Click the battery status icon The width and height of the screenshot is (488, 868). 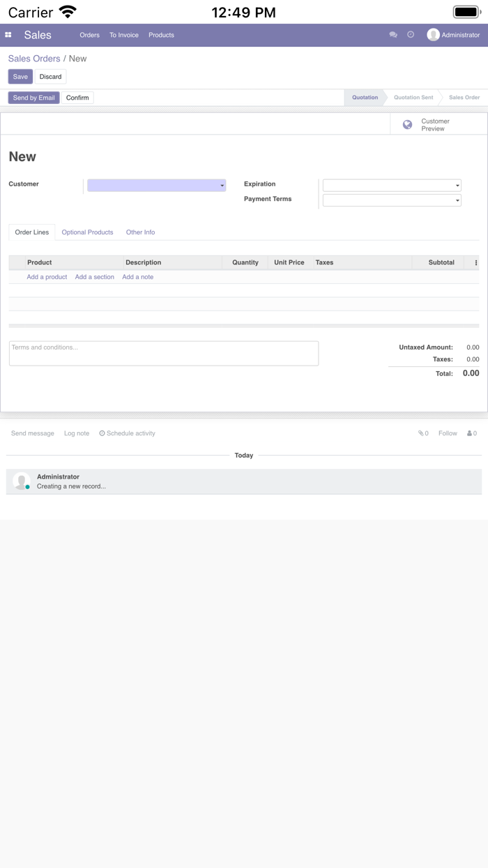[467, 12]
